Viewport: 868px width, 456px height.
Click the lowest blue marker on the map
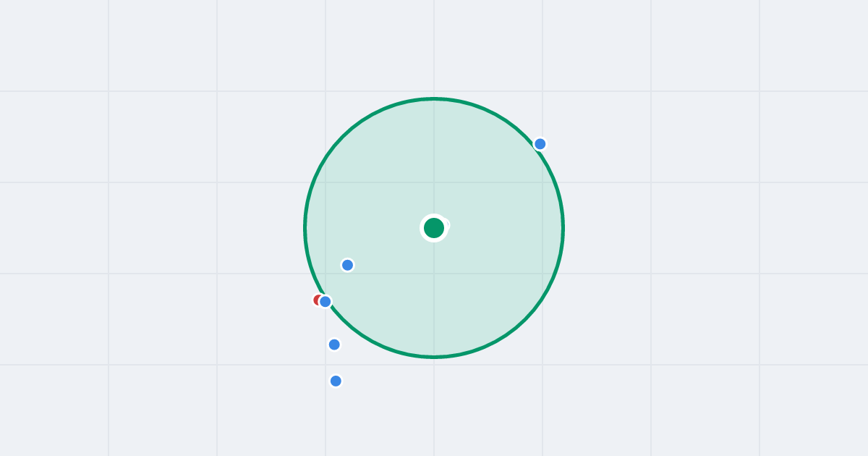336,381
